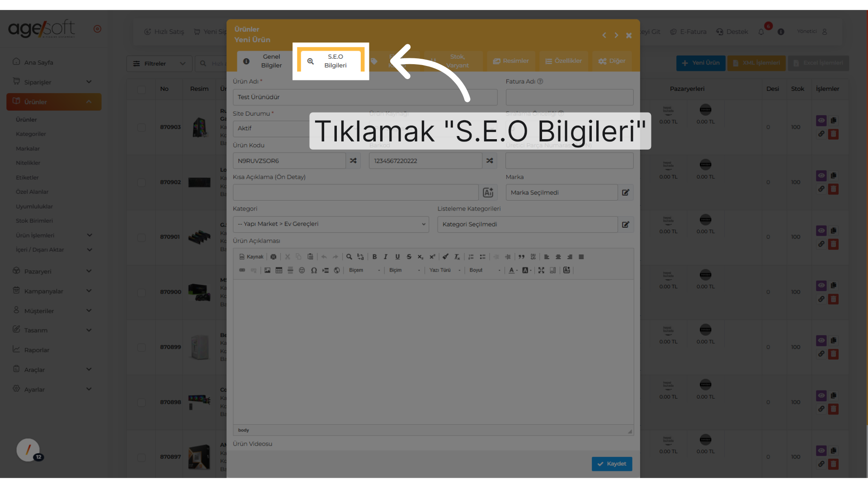
Task: Insert a table in the editor
Action: (x=279, y=270)
